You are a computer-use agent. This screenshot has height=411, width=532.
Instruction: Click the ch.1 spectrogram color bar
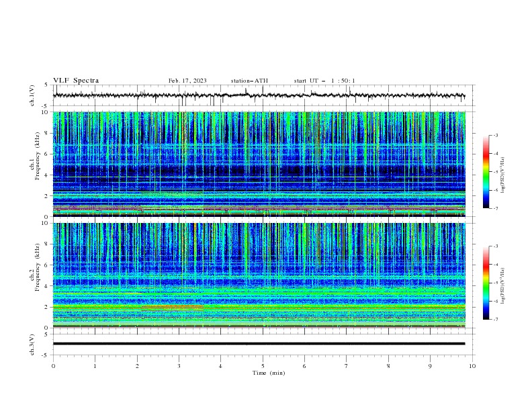[x=486, y=172]
